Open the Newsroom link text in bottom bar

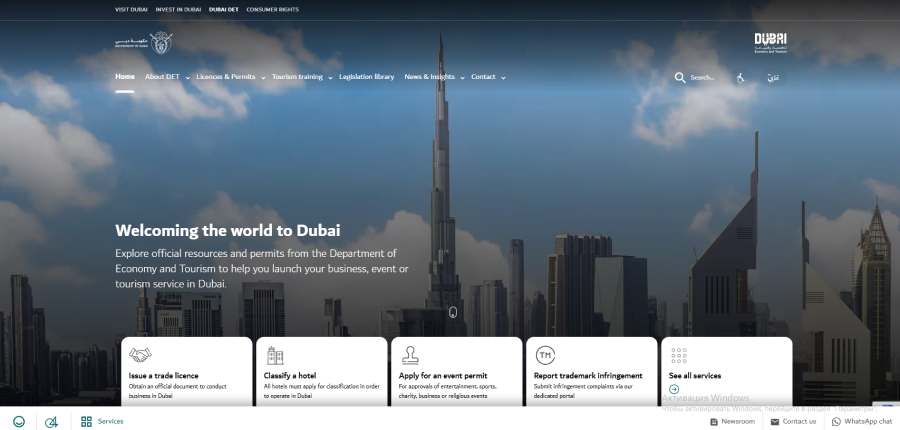click(738, 421)
